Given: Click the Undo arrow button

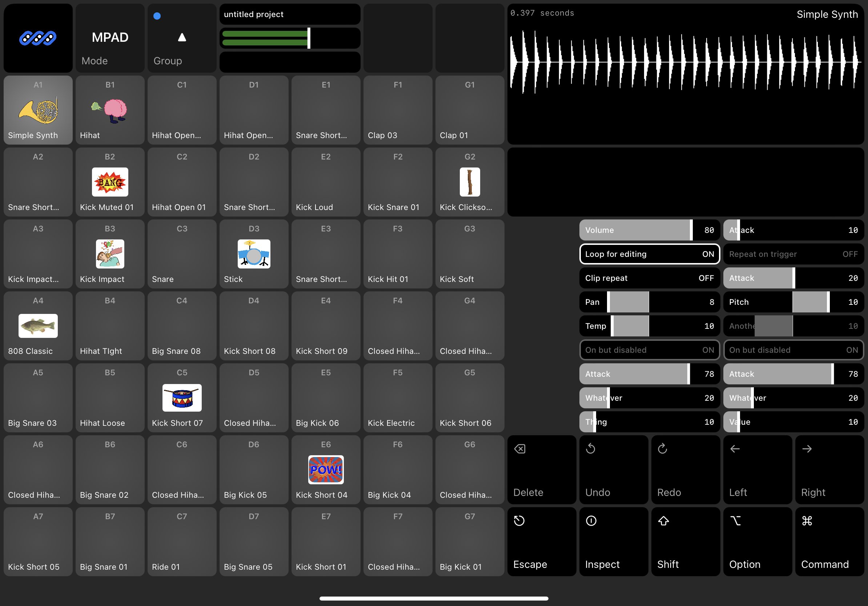Looking at the screenshot, I should click(613, 470).
